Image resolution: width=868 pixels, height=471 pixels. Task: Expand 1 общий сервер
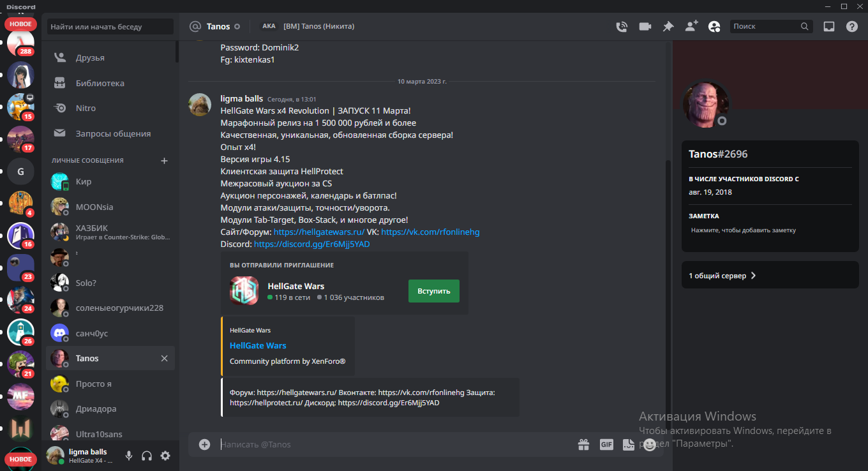coord(770,276)
